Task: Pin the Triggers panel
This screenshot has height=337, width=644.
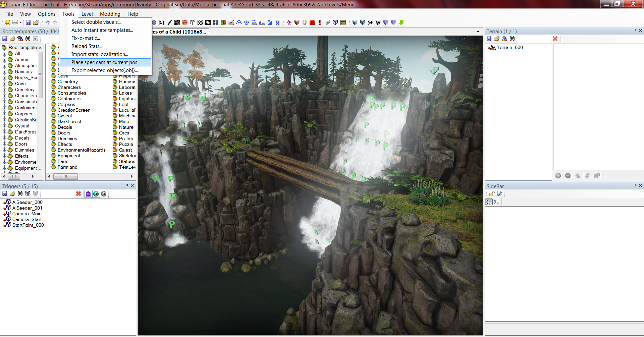Action: (127, 185)
